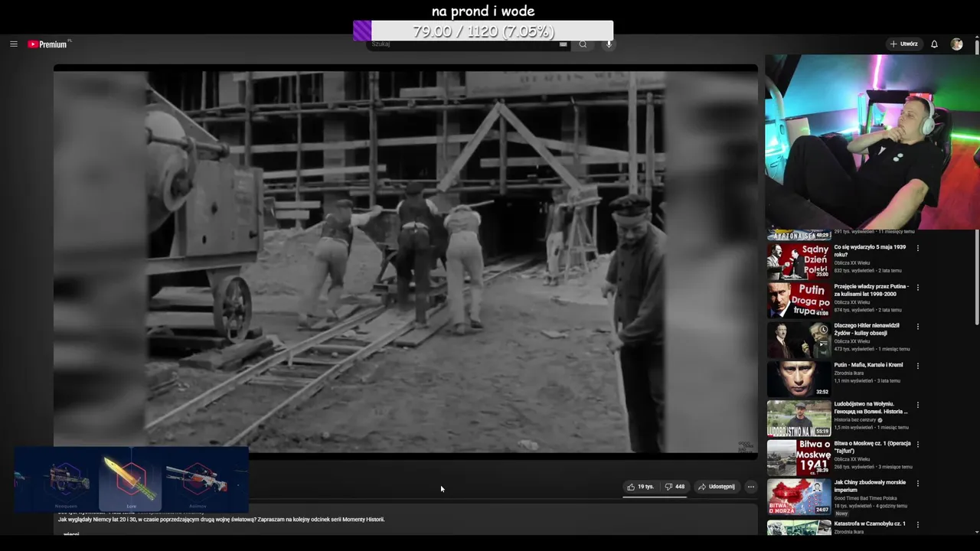Open options for 'Jak Chiny zbudowały morskie imperium'
Screen dimensions: 980x551
[917, 483]
